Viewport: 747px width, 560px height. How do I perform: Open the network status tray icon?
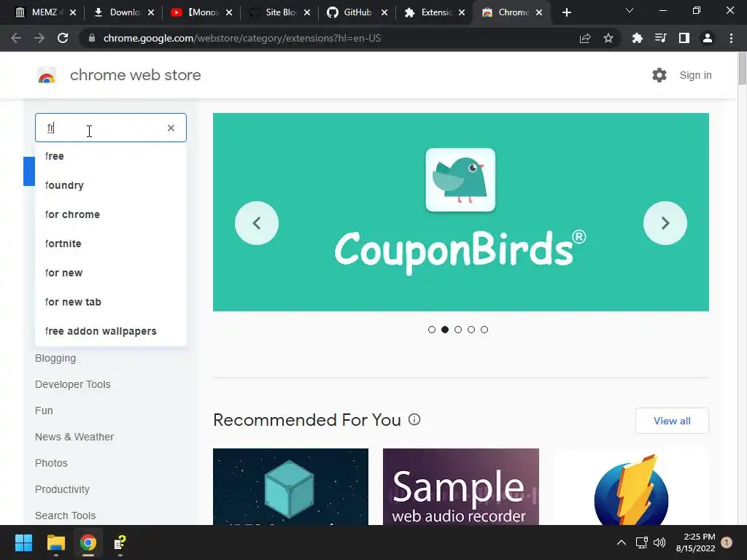(642, 542)
